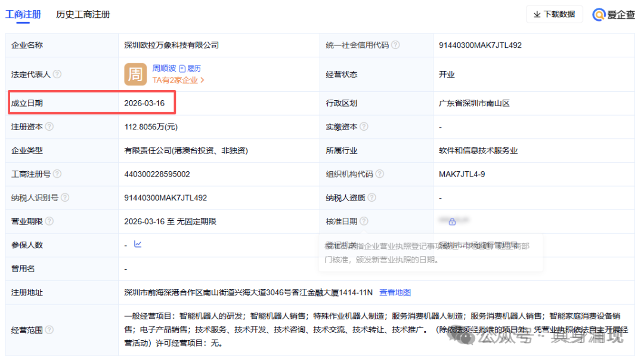Open help icon next to 法定代表人

point(57,74)
